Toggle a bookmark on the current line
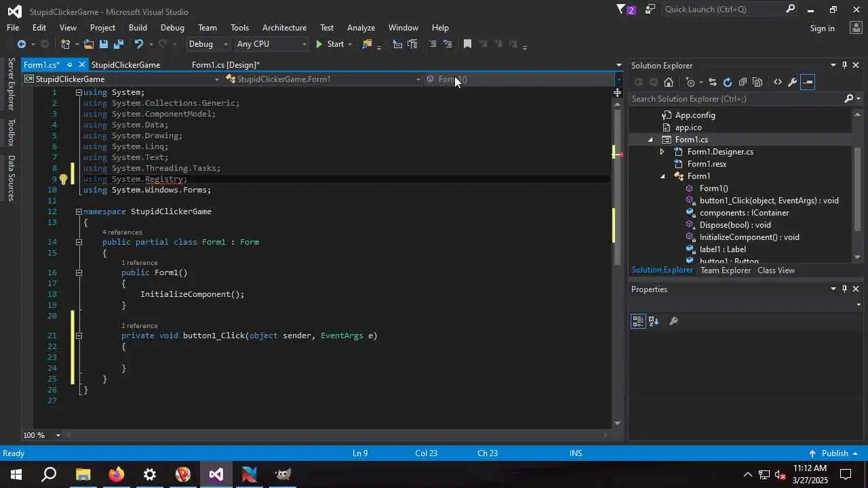The image size is (868, 488). [x=467, y=44]
